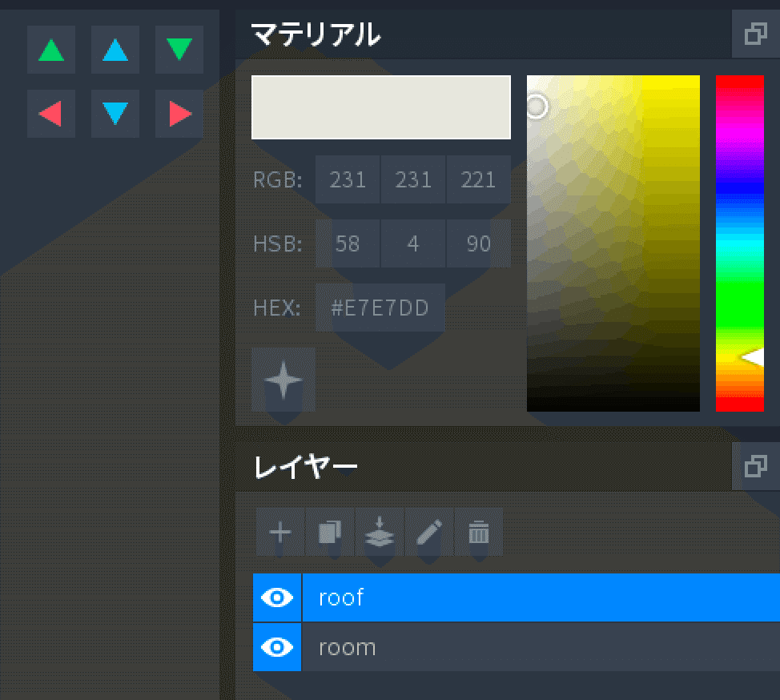
Task: Click the current color preview swatch
Action: coord(381,107)
